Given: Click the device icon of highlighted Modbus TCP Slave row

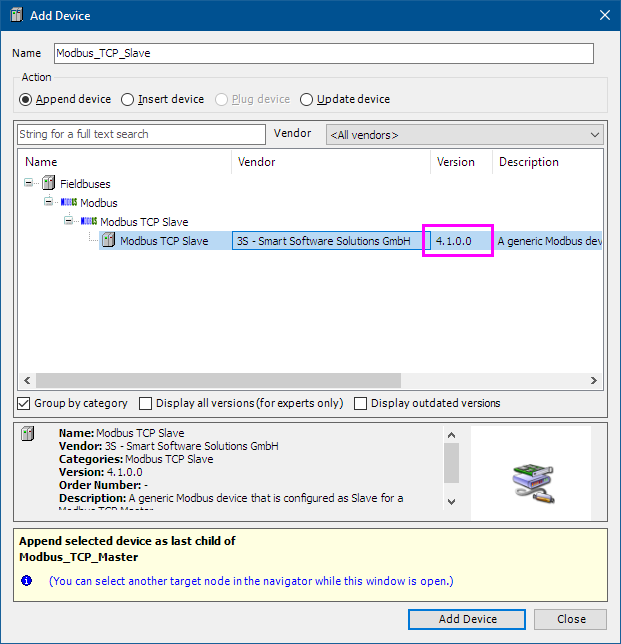Looking at the screenshot, I should point(108,240).
